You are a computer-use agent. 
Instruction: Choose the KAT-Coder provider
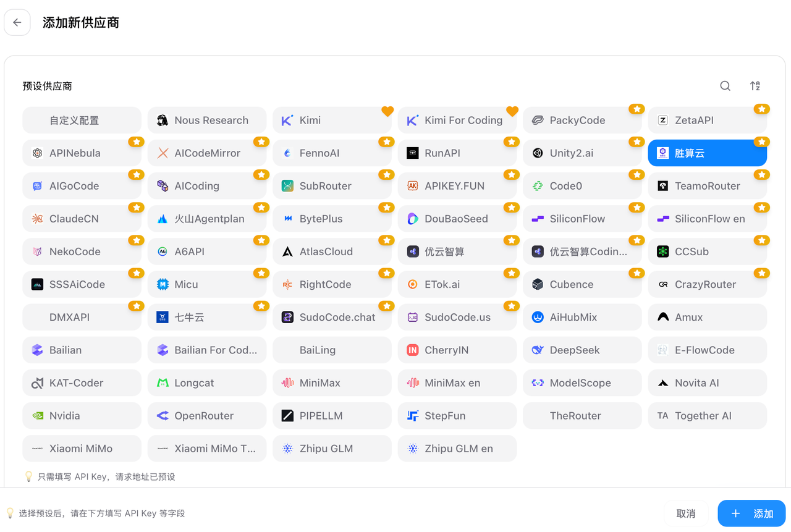[82, 383]
